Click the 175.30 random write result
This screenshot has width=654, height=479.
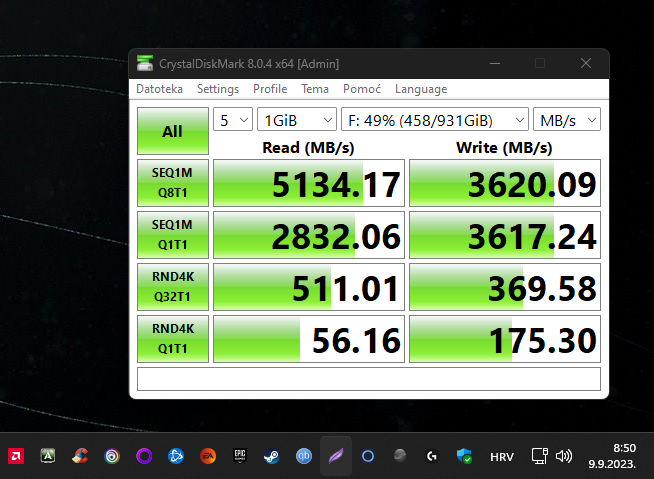point(505,339)
